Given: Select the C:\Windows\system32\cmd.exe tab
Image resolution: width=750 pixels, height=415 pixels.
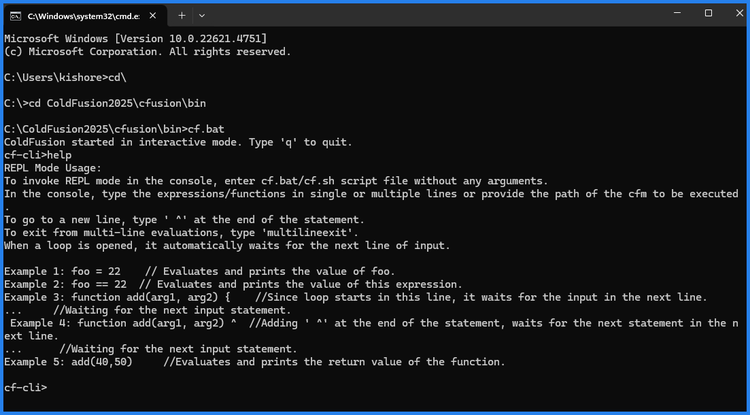Looking at the screenshot, I should coord(83,16).
